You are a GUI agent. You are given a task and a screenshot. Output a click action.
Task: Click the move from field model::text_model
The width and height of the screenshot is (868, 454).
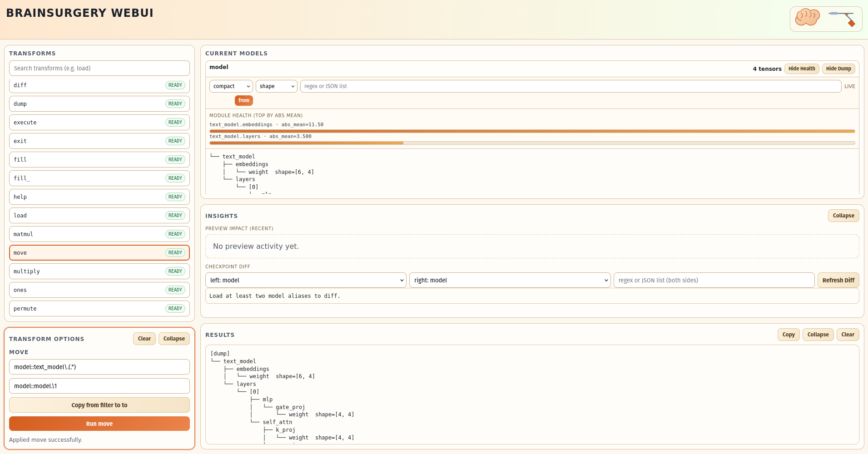(99, 367)
